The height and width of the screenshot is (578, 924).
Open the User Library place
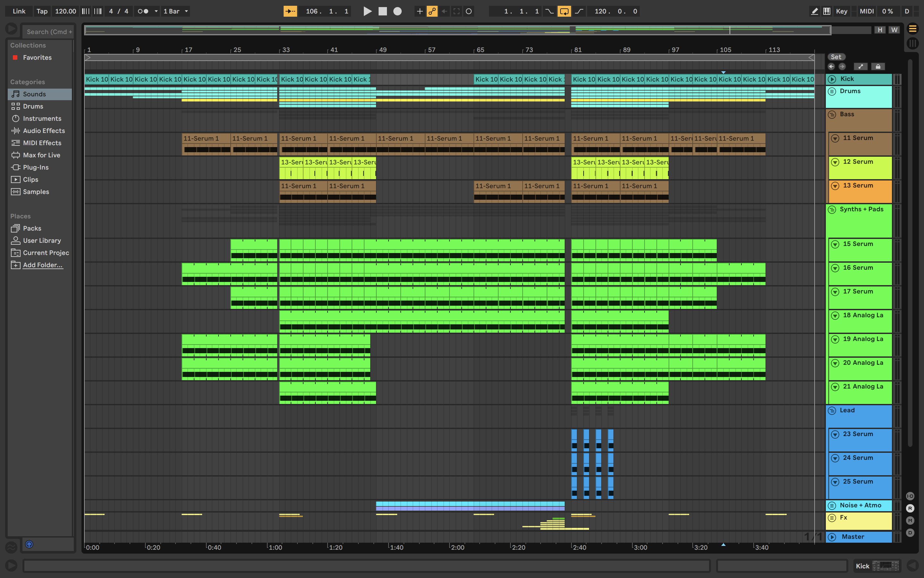[39, 241]
